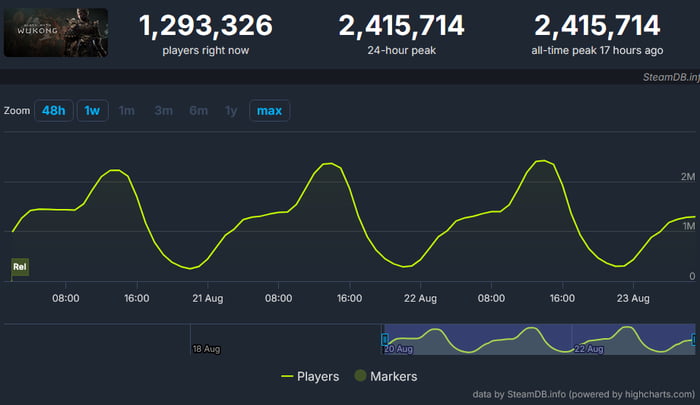Select the max zoom range
The image size is (700, 405).
pos(270,111)
